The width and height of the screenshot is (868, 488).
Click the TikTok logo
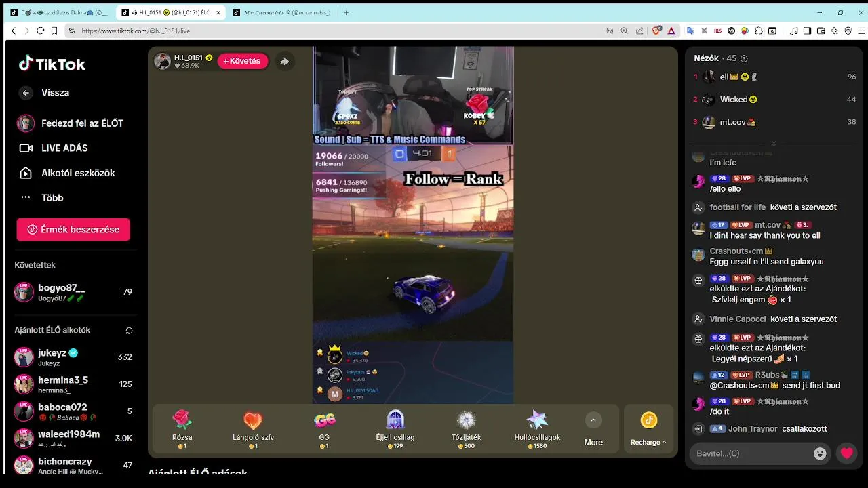click(x=52, y=64)
